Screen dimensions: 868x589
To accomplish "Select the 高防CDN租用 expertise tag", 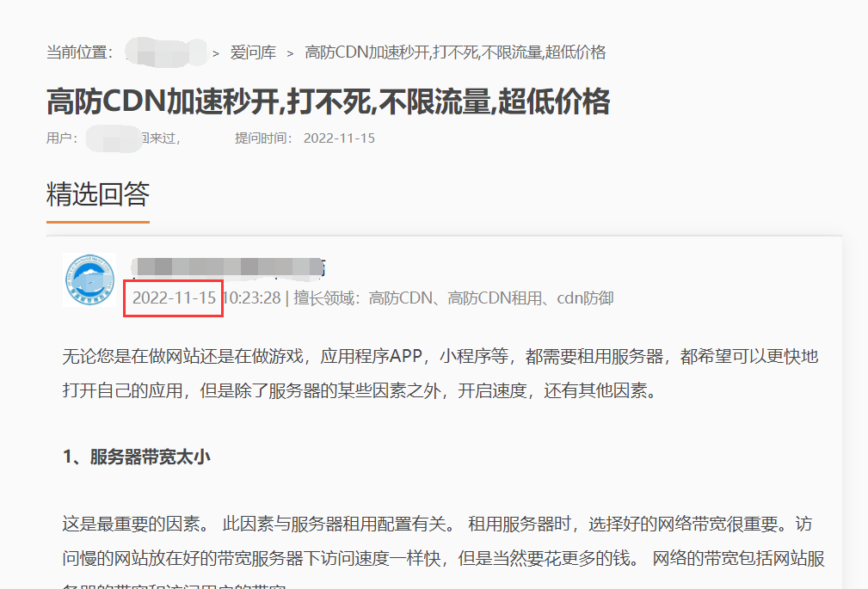I will pos(495,298).
